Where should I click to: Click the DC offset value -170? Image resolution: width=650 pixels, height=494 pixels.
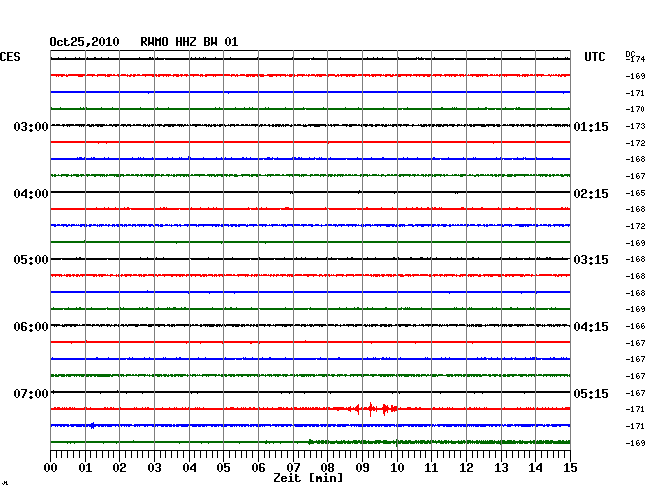click(635, 109)
